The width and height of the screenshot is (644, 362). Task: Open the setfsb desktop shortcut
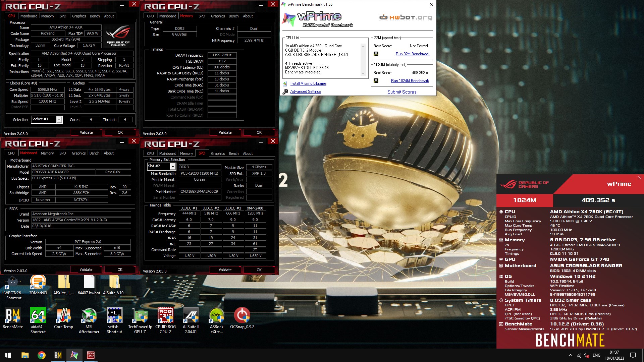(114, 320)
